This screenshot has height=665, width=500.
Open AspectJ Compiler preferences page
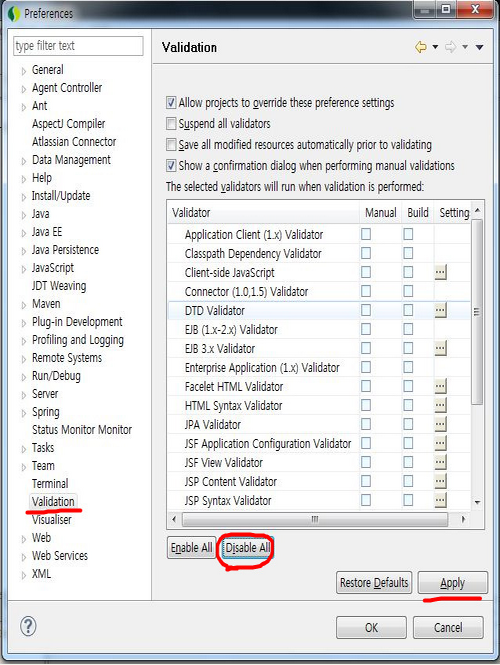69,124
